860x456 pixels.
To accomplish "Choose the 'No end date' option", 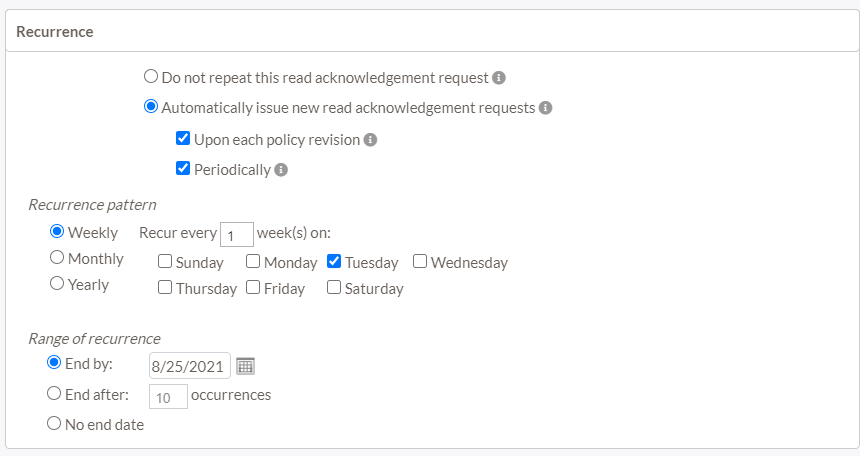I will 55,424.
